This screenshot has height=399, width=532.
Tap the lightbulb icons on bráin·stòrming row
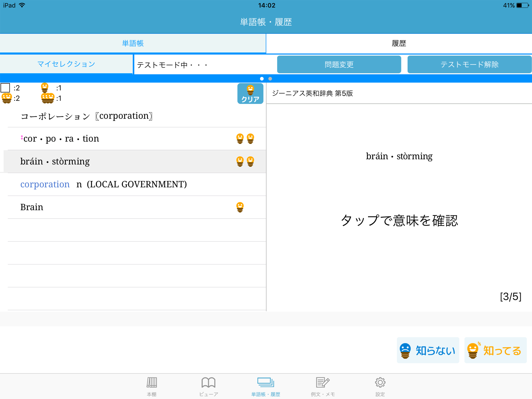[245, 162]
